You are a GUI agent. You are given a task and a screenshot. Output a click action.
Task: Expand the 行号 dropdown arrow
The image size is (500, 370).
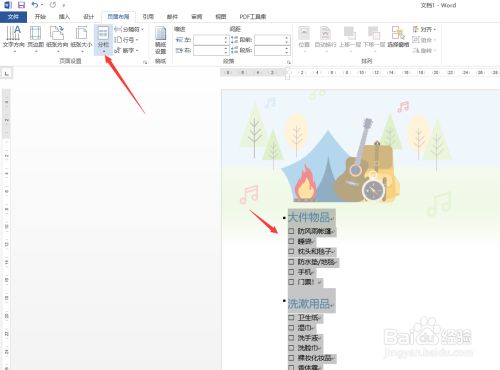[x=137, y=40]
